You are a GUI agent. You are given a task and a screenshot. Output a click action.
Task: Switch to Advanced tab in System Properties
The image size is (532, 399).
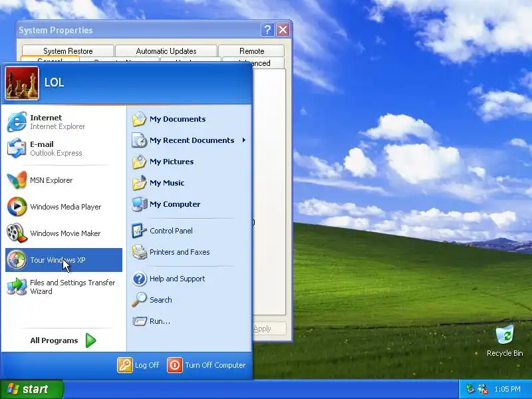261,63
